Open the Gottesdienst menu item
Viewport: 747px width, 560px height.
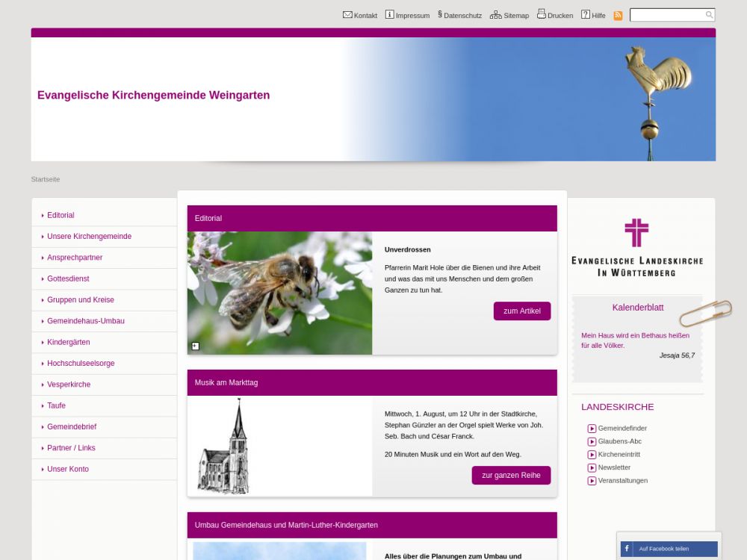[68, 279]
